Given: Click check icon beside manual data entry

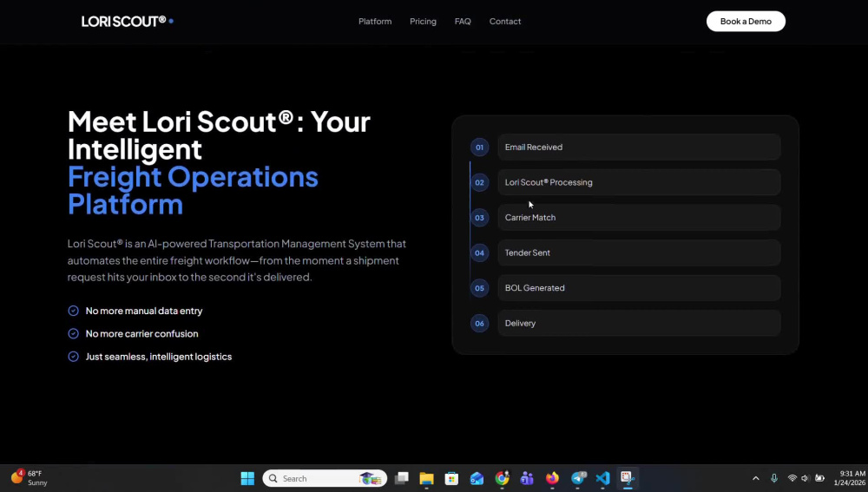Looking at the screenshot, I should [73, 311].
